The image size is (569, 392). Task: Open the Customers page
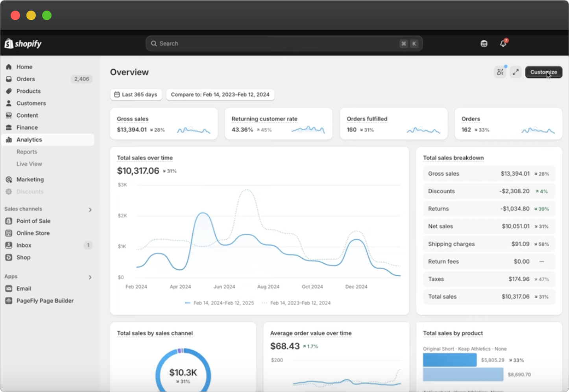click(31, 103)
